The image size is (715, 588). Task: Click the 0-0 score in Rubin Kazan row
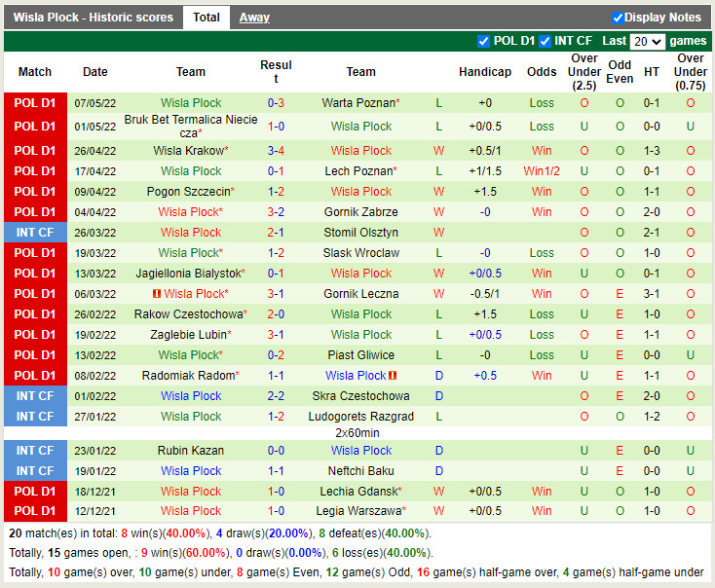(276, 451)
